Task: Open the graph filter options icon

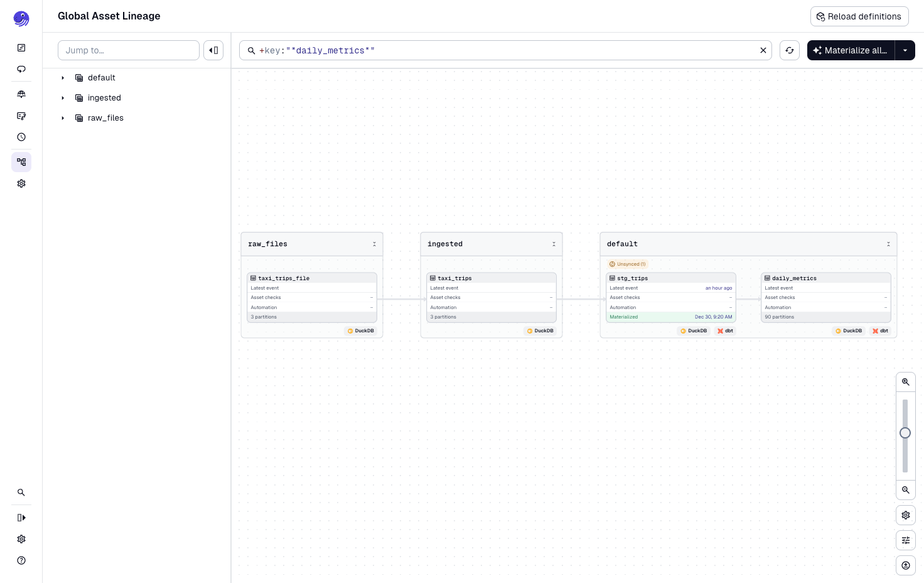Action: click(x=906, y=540)
